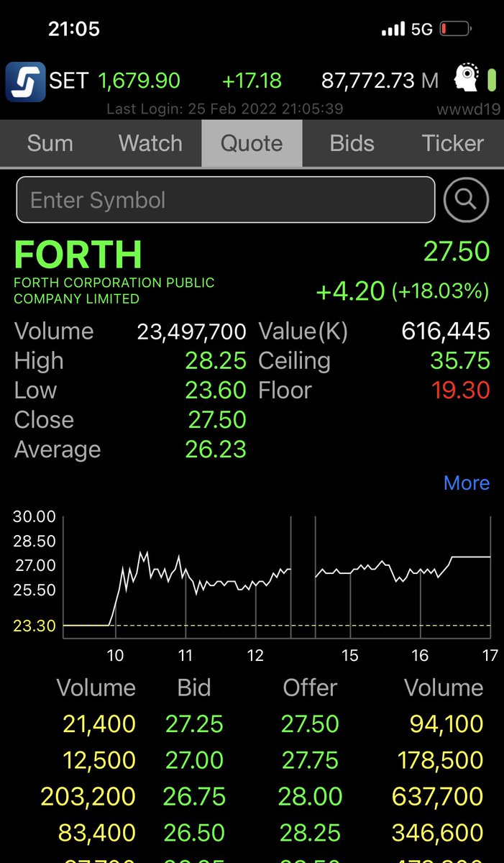This screenshot has width=504, height=863.
Task: Tap the bid volume 21,400
Action: point(99,724)
